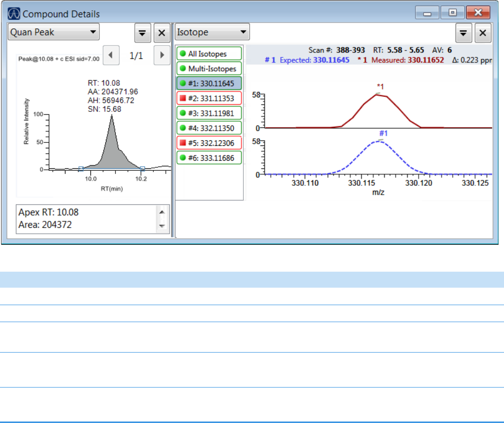Close the Isotope pane
Image resolution: width=504 pixels, height=423 pixels.
(483, 33)
